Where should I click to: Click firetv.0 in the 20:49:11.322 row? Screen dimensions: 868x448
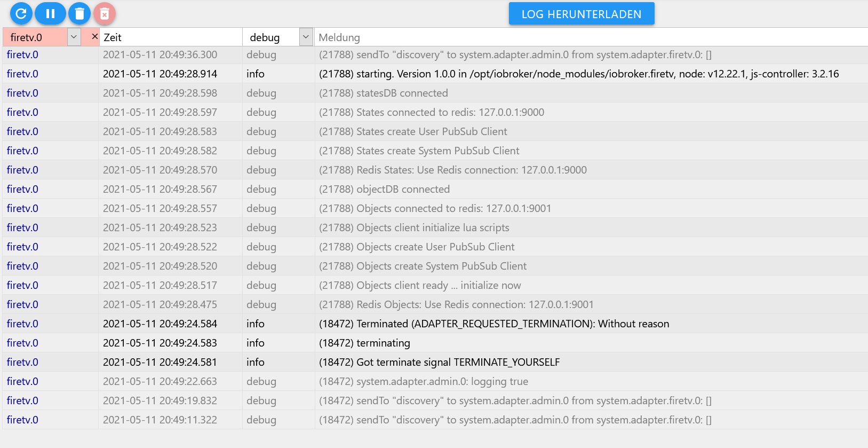point(22,420)
